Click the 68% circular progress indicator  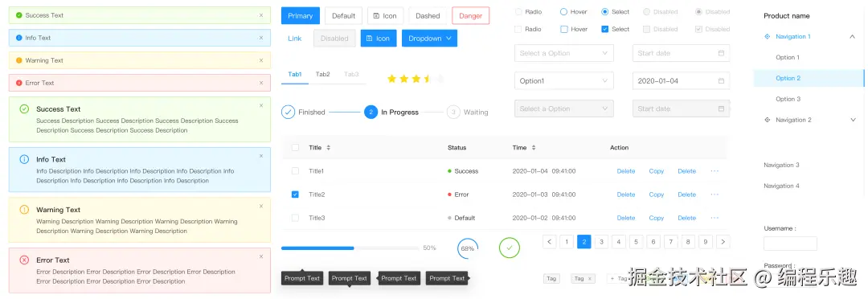468,248
